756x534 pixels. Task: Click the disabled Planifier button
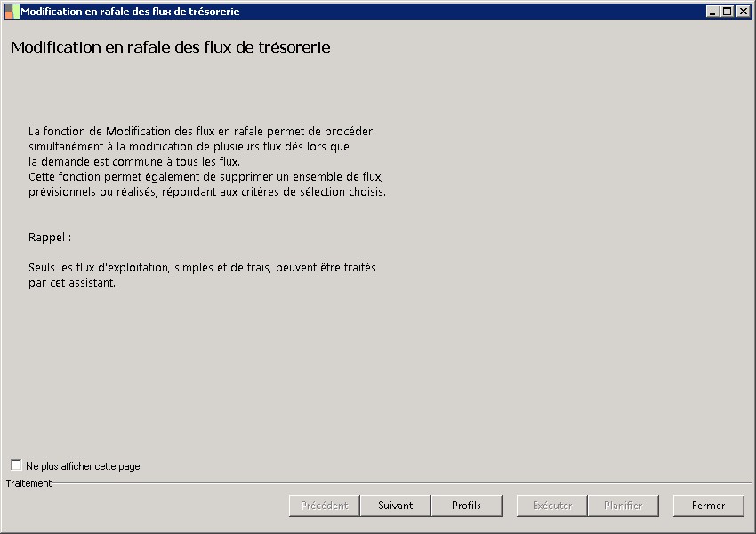click(x=623, y=506)
